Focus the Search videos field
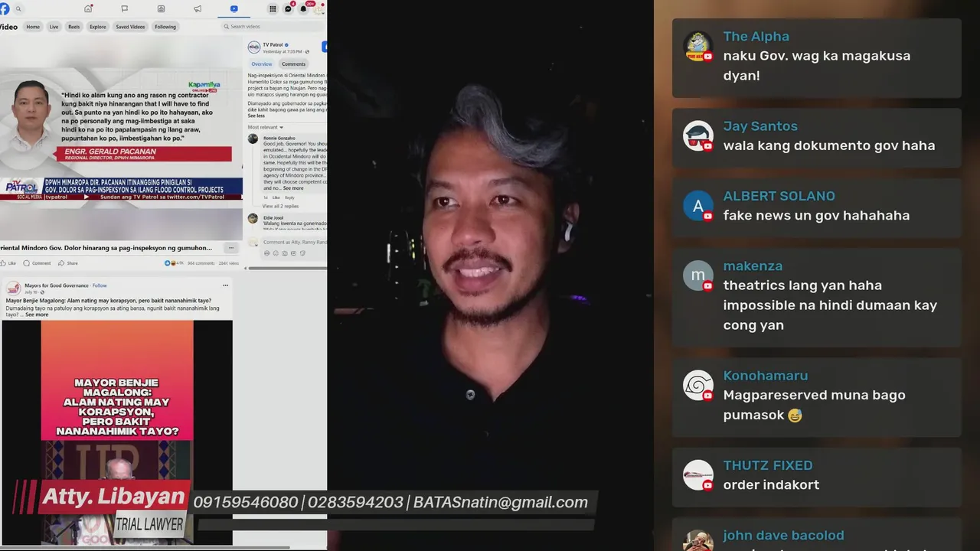The height and width of the screenshot is (551, 980). [274, 27]
